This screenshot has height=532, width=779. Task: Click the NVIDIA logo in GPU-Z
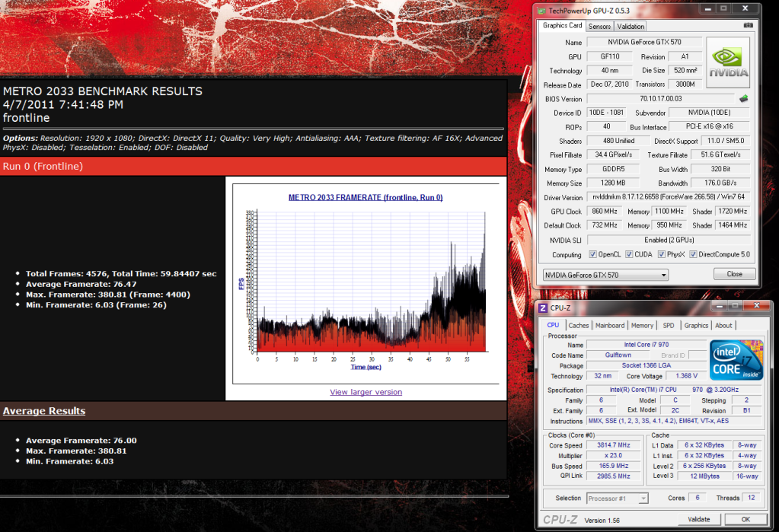pyautogui.click(x=728, y=62)
